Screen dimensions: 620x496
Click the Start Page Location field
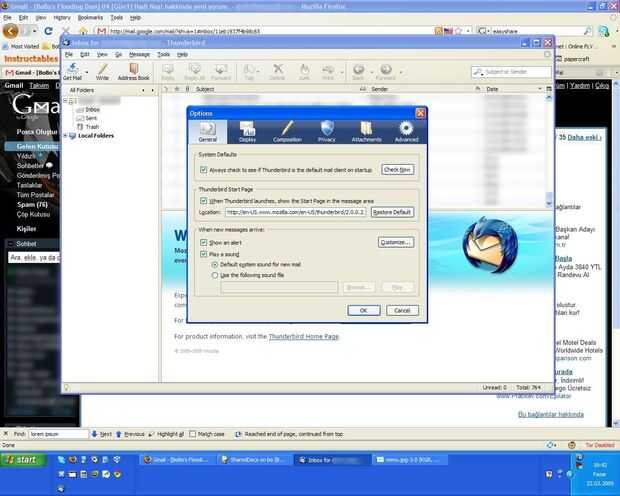(295, 212)
